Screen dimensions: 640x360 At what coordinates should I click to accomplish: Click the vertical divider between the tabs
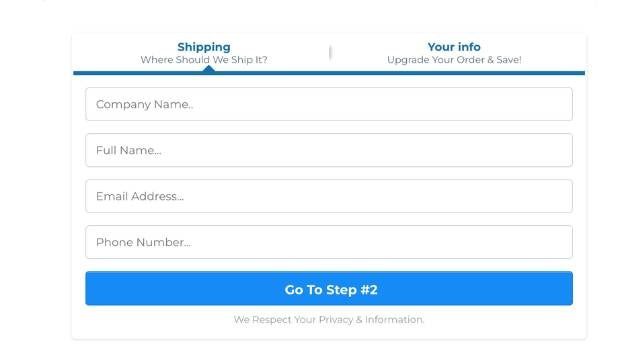pos(330,53)
